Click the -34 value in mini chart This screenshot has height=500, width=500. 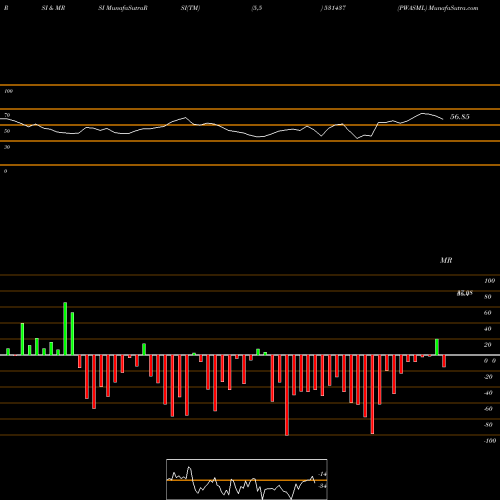coord(322,486)
